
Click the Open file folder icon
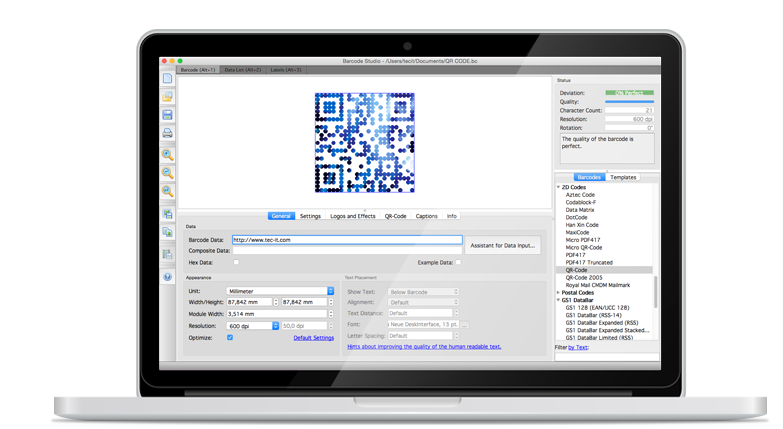click(x=167, y=96)
